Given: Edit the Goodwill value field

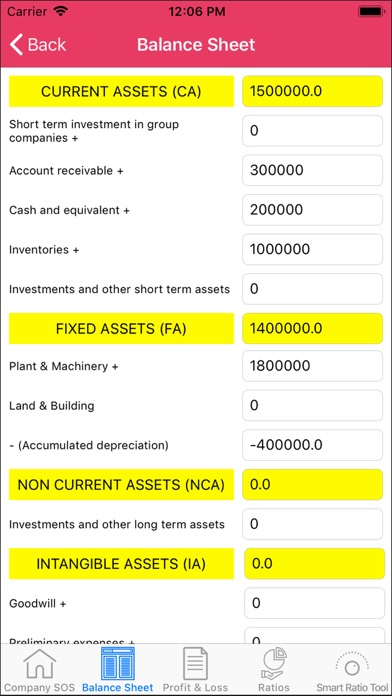Looking at the screenshot, I should pyautogui.click(x=314, y=603).
